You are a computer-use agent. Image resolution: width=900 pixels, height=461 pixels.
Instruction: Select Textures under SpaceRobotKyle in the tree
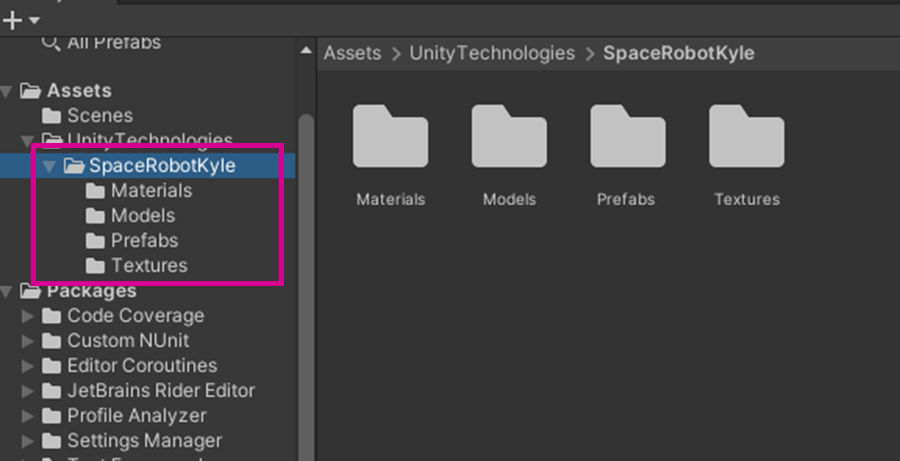coord(148,265)
